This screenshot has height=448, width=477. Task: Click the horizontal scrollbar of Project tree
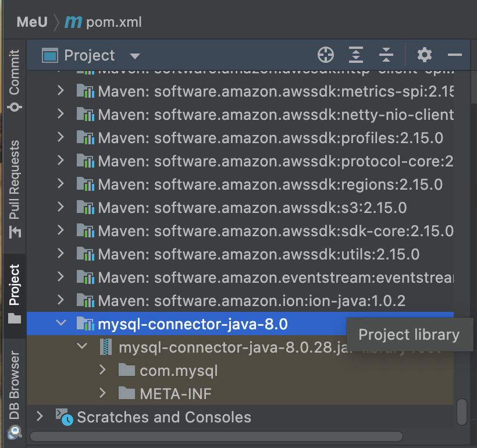216,436
